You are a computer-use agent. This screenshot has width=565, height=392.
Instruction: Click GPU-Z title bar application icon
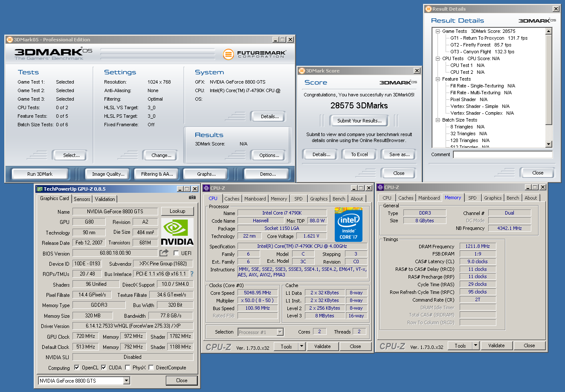[40, 189]
